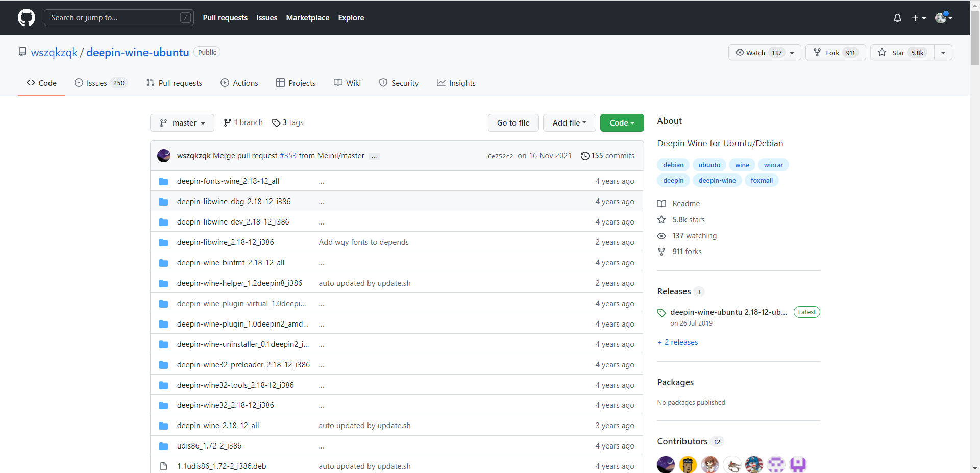Open Explore in top navigation
The width and height of the screenshot is (980, 473).
pos(351,18)
